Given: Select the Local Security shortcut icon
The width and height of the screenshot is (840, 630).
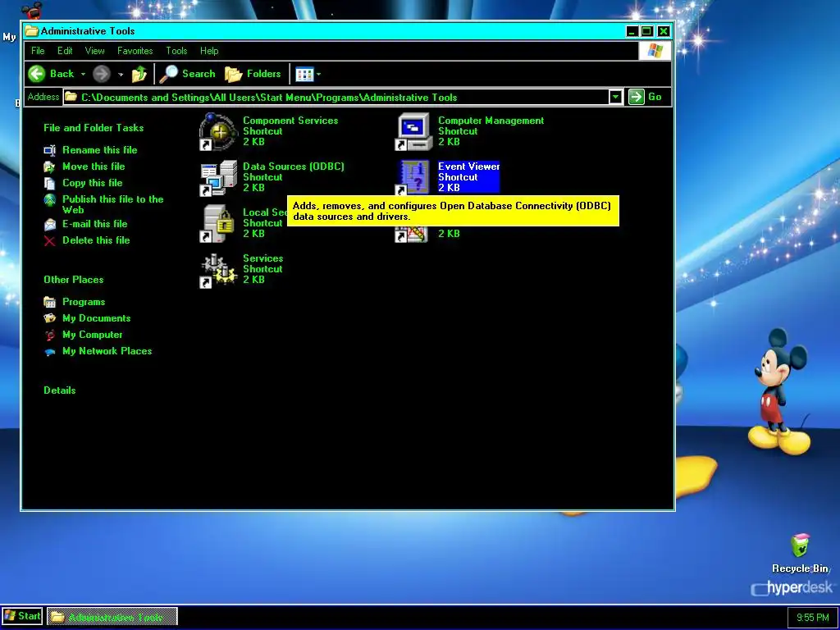Looking at the screenshot, I should pos(217,223).
